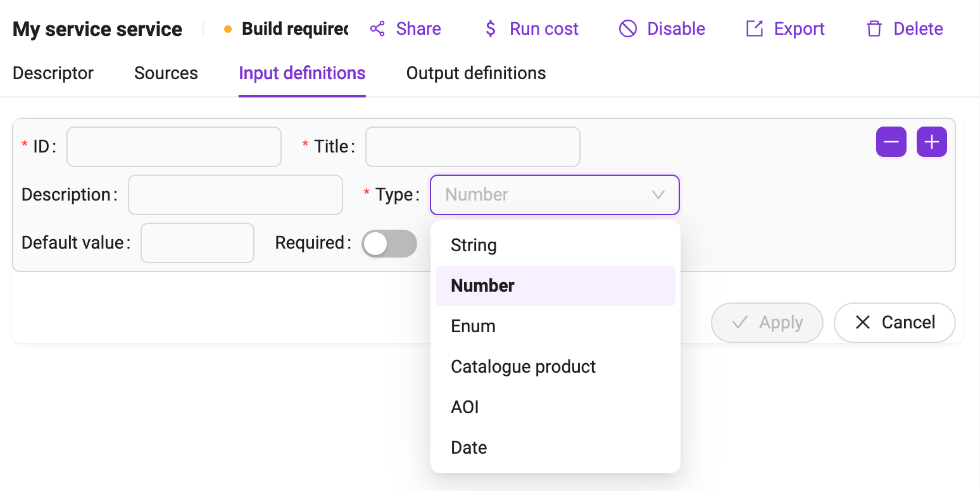Click the Run cost dollar icon

pyautogui.click(x=491, y=29)
